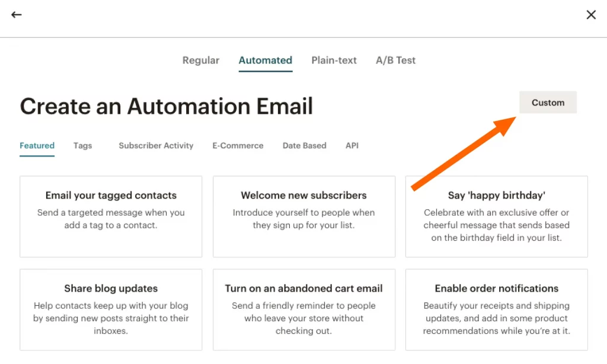
Task: Select Turn on an abandoned cart email
Action: pos(303,309)
